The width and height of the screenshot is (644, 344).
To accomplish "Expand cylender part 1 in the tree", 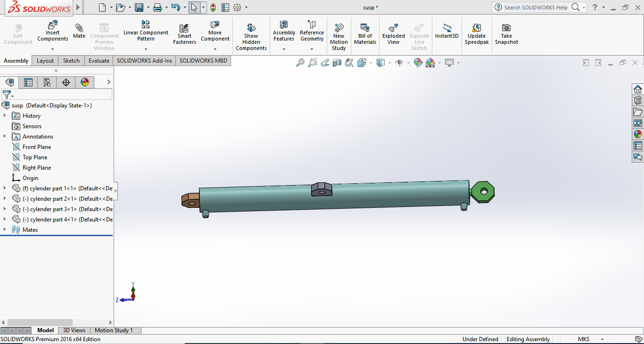I will coord(5,188).
